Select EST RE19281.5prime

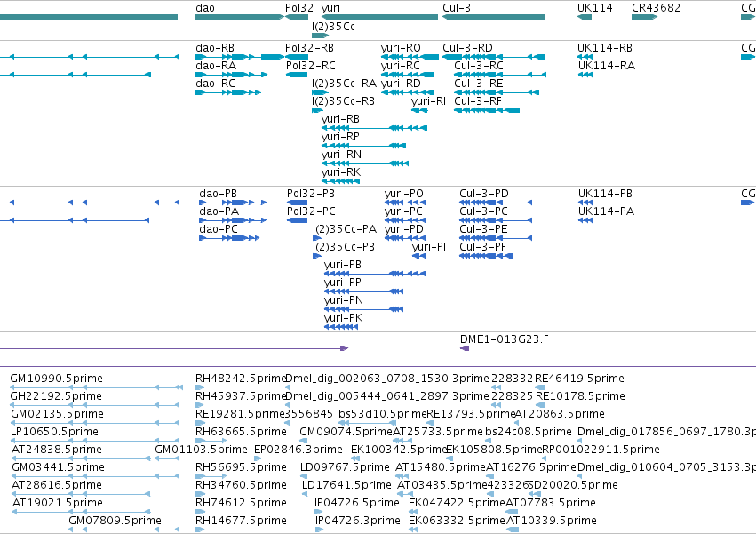coord(240,414)
